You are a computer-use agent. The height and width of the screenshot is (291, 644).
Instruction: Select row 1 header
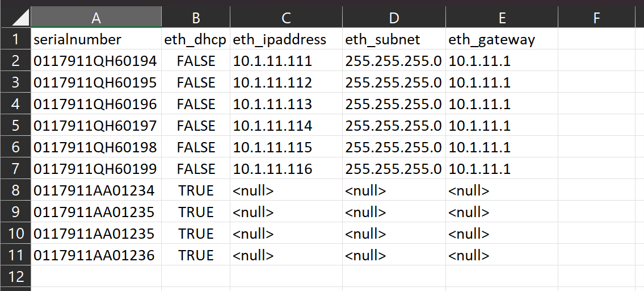(15, 39)
